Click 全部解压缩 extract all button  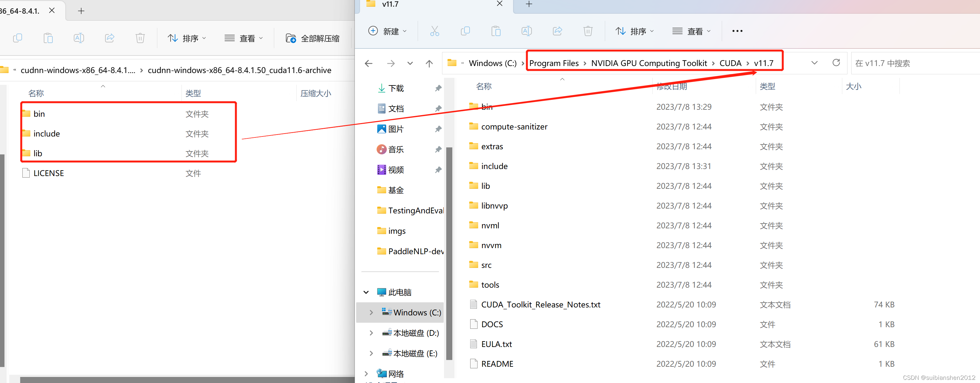click(313, 38)
